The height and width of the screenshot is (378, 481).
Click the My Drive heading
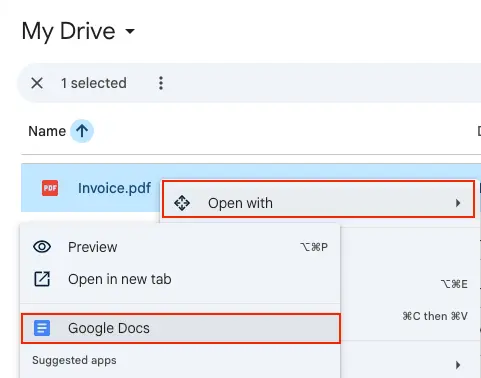click(x=68, y=31)
